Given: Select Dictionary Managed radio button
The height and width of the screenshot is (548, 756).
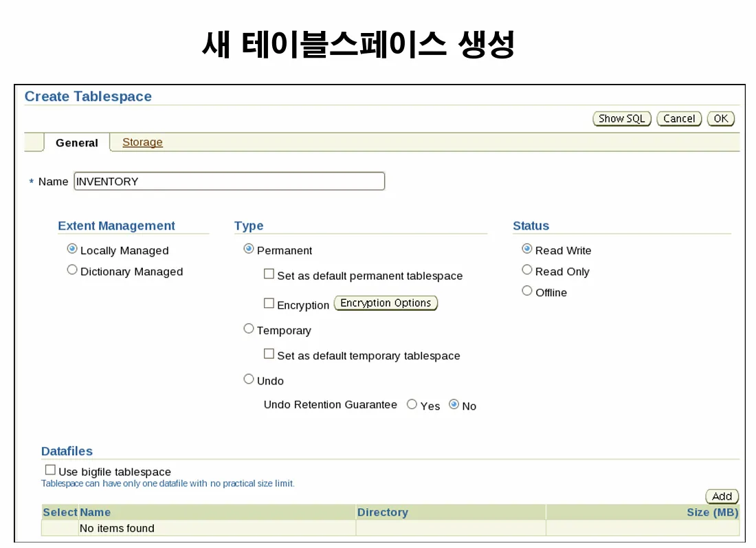Looking at the screenshot, I should point(72,270).
